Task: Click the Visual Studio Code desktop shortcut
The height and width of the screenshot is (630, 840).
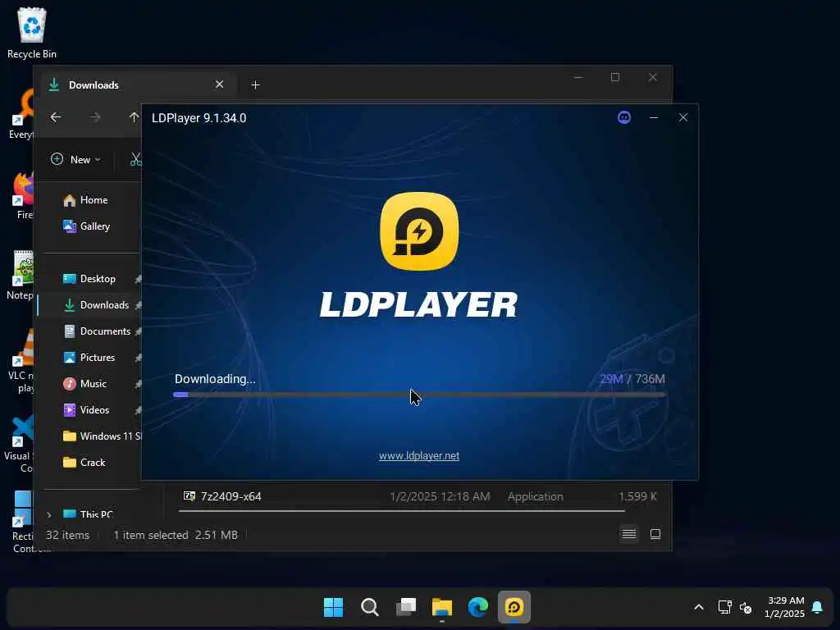Action: click(x=21, y=444)
